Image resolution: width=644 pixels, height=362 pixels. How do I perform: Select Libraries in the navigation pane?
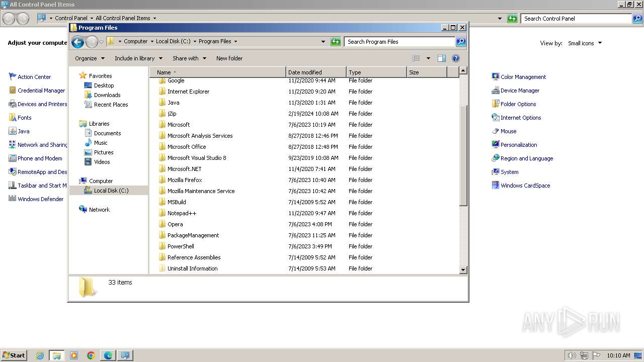pyautogui.click(x=99, y=124)
